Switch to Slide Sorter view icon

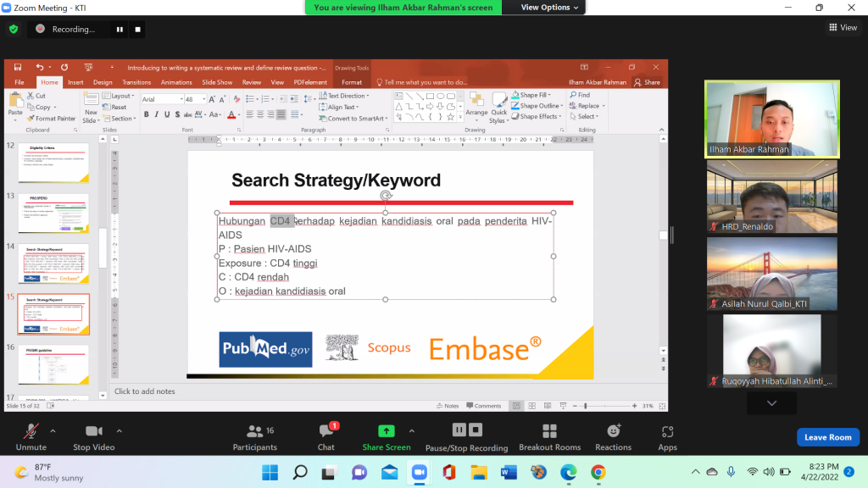(532, 406)
